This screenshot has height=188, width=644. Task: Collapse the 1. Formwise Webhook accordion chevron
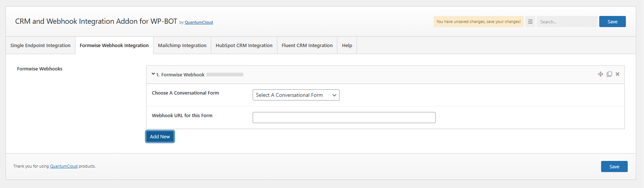[x=153, y=74]
